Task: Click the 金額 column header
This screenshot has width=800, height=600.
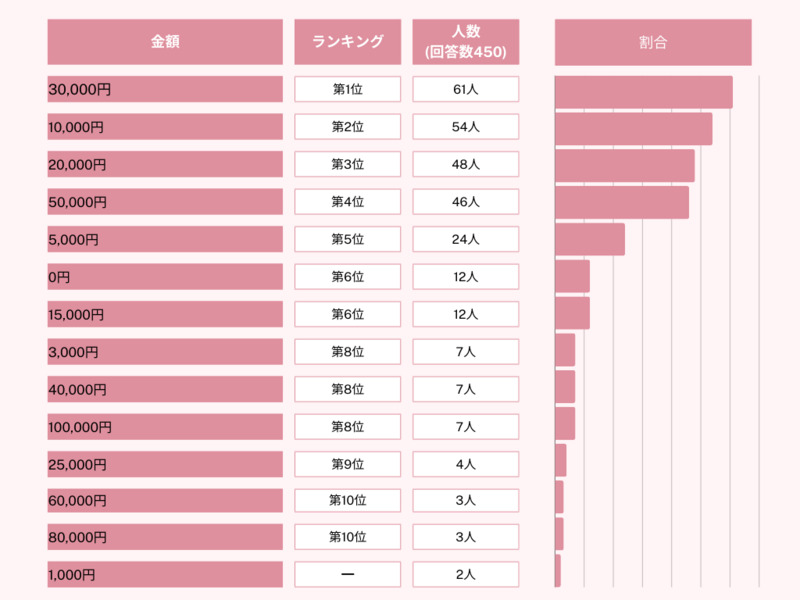Action: pyautogui.click(x=165, y=42)
